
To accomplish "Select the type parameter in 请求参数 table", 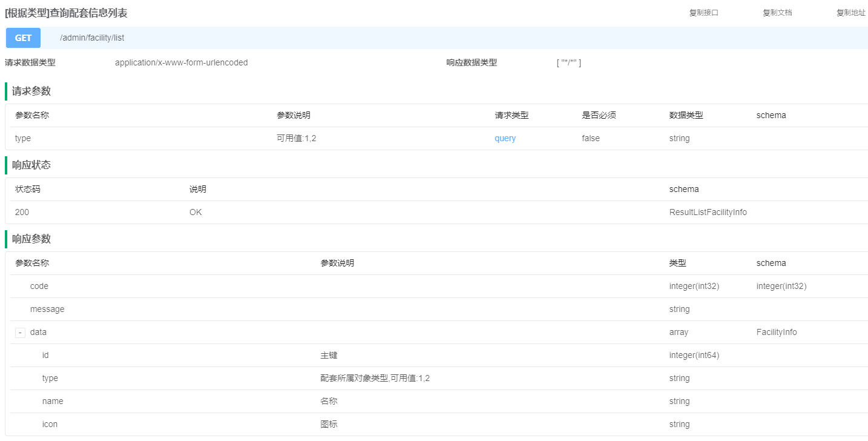I will point(23,138).
